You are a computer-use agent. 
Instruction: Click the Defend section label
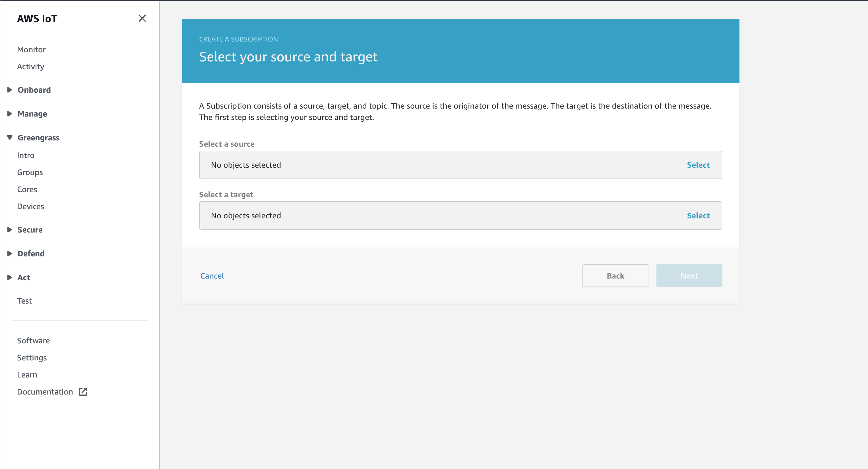pyautogui.click(x=31, y=254)
